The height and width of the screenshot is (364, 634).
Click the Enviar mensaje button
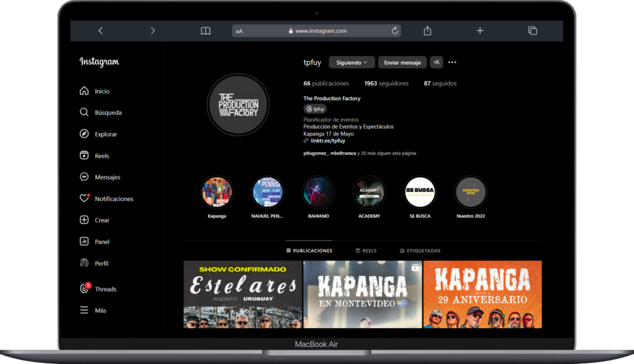(x=402, y=63)
